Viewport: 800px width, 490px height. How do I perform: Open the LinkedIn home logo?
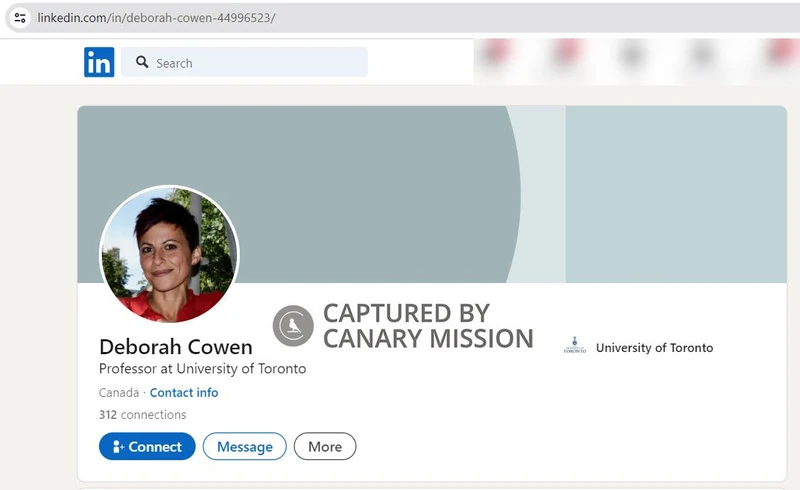point(99,62)
